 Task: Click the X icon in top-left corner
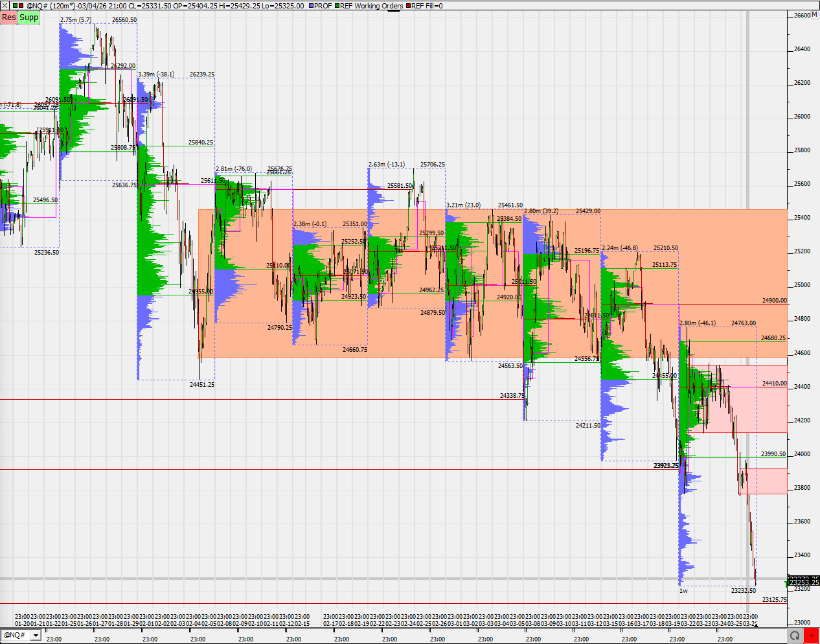coord(5,6)
